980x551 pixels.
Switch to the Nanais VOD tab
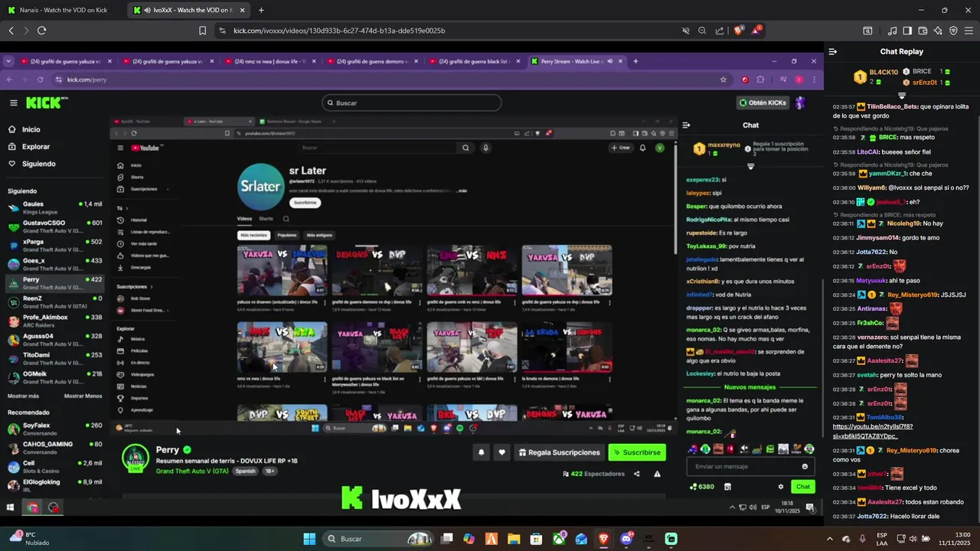coord(63,10)
